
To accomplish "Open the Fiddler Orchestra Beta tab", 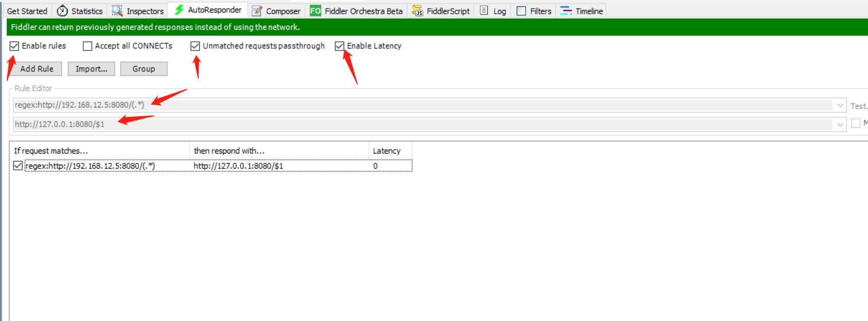I will 356,11.
